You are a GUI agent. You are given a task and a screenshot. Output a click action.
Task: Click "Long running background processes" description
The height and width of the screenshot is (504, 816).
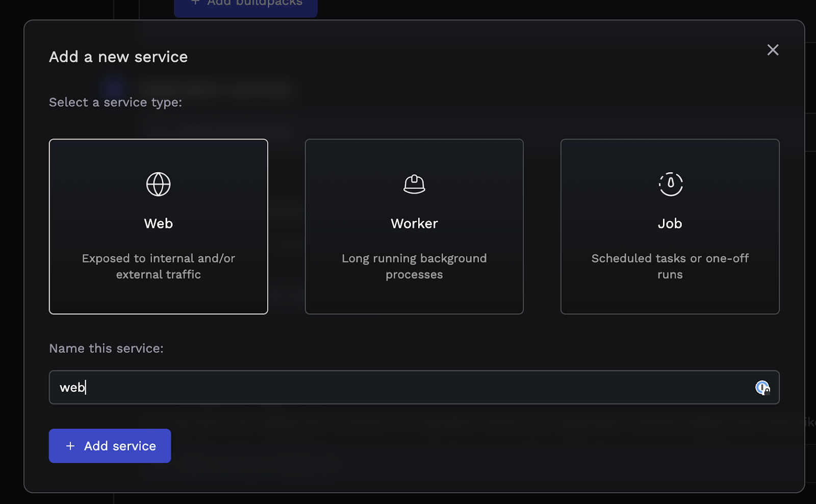[414, 266]
